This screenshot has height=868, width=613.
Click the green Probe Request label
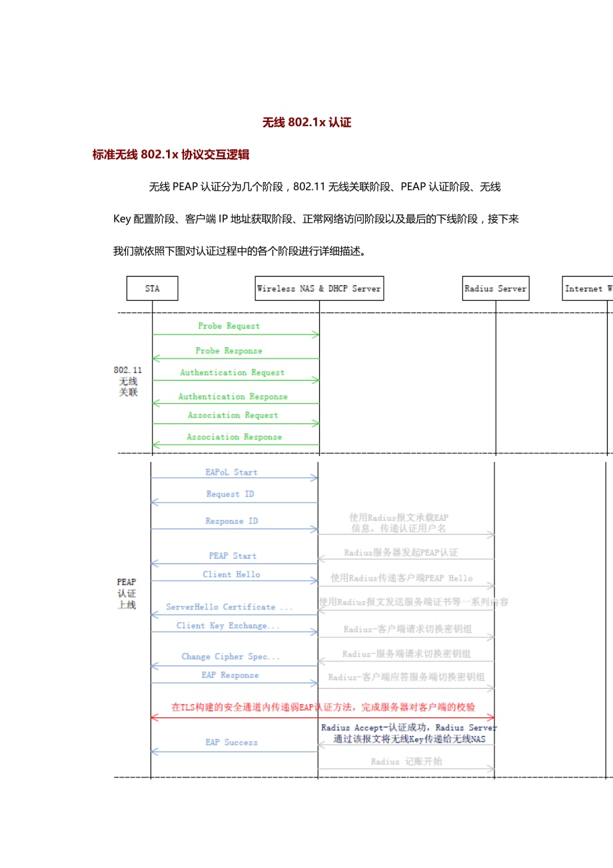(229, 326)
